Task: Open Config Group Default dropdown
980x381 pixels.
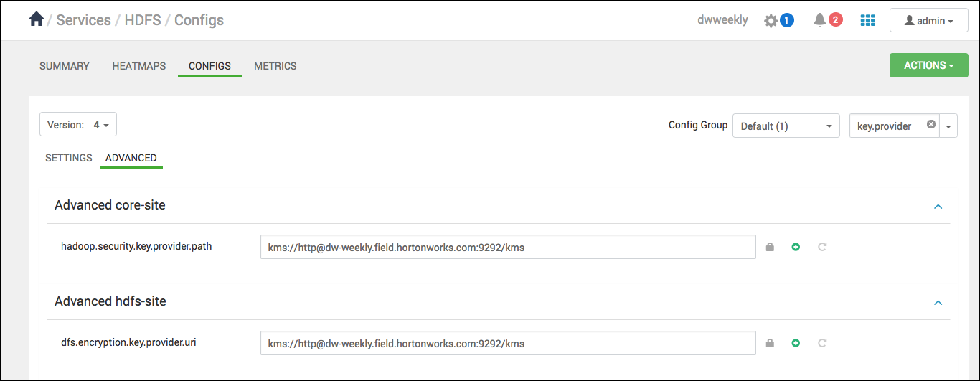Action: coord(786,126)
